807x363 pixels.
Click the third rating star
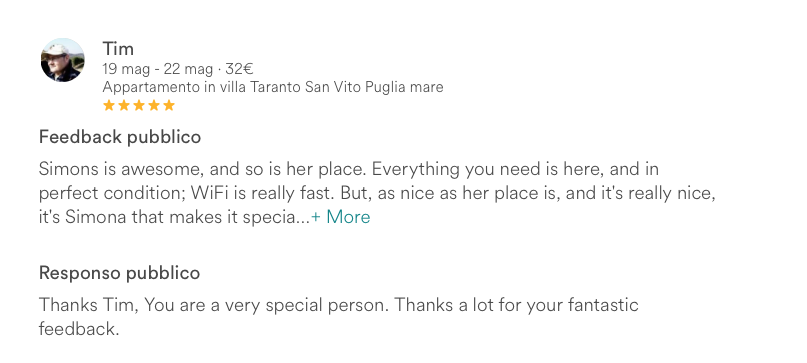coord(139,106)
